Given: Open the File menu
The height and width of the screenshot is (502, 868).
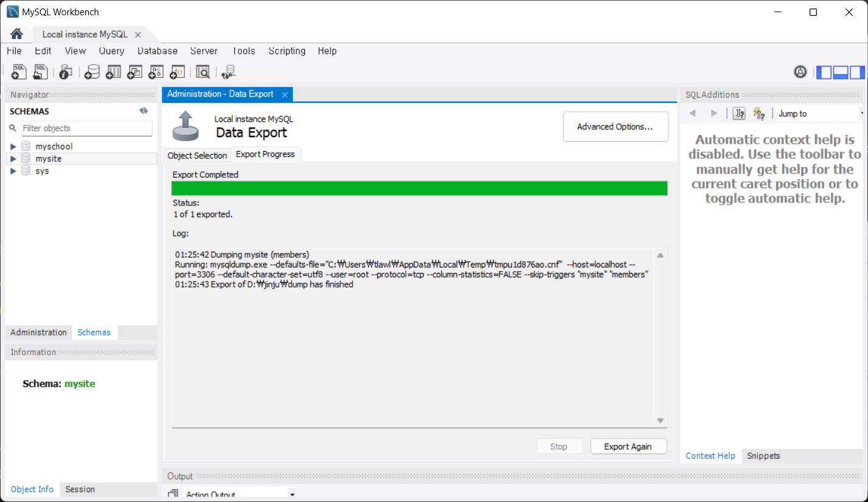Looking at the screenshot, I should [x=14, y=51].
